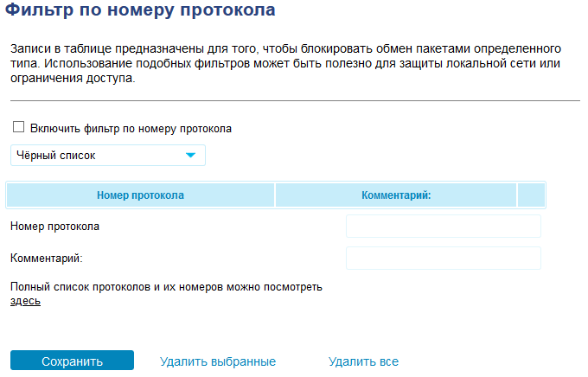Click the horizontal separator line under the description
Image resolution: width=588 pixels, height=377 pixels.
(x=294, y=101)
